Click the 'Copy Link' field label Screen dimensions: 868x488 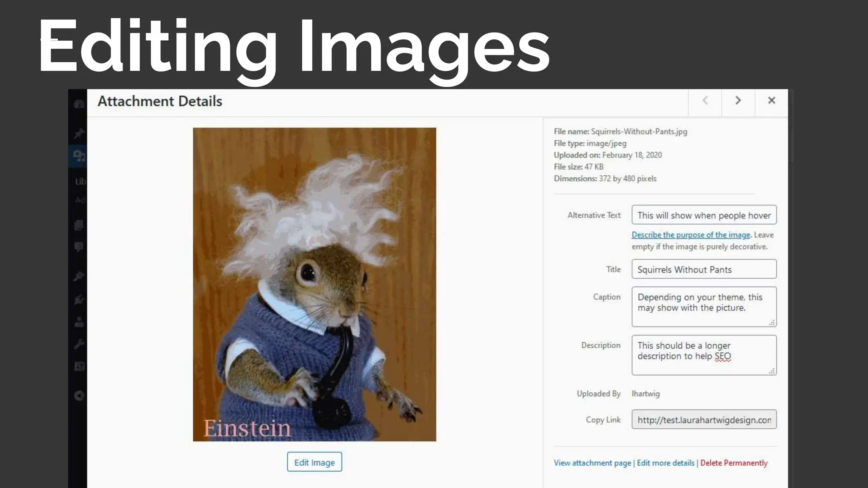click(x=603, y=420)
